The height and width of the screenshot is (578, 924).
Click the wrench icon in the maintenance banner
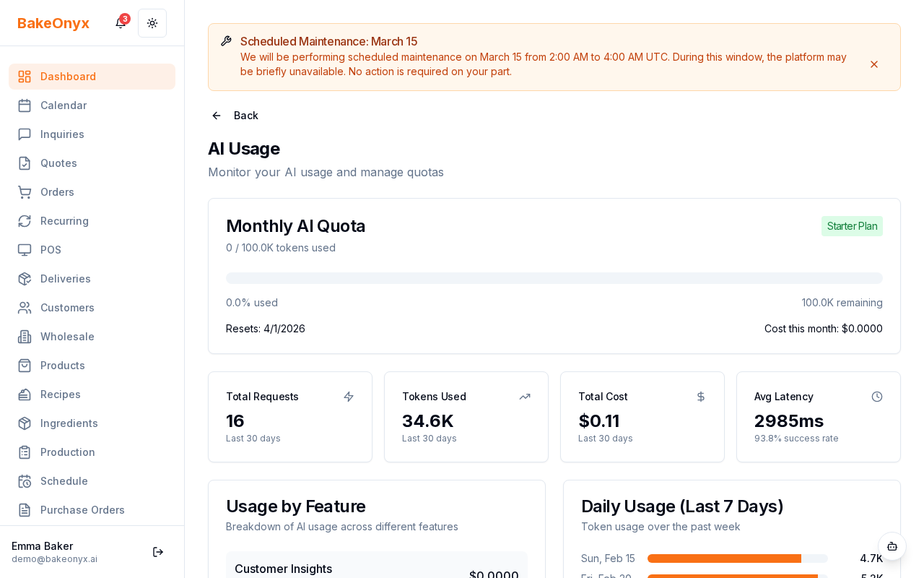coord(227,40)
